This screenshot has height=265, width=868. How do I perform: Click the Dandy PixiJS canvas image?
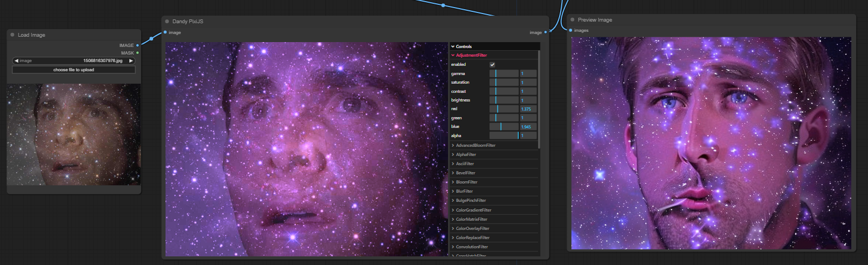tap(307, 149)
